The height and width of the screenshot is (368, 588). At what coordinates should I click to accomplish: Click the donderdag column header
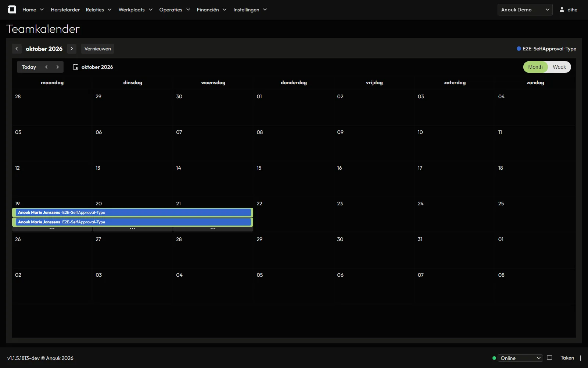tap(294, 83)
